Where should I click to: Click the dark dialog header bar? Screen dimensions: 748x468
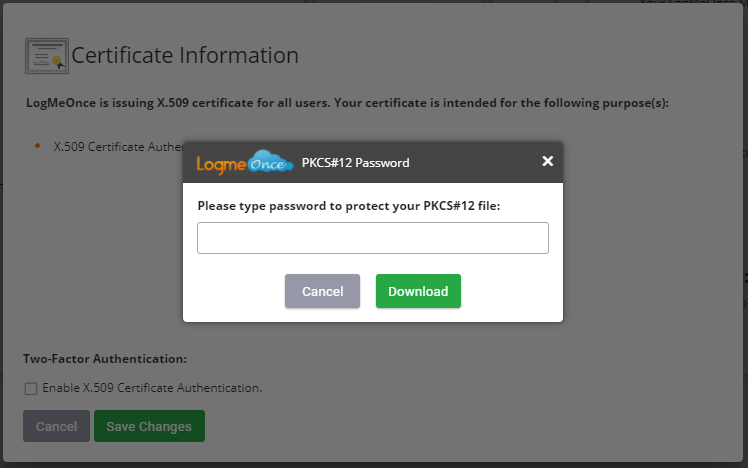(373, 162)
